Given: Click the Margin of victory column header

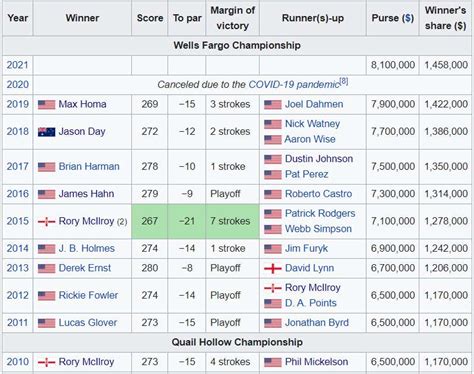Looking at the screenshot, I should tap(233, 18).
